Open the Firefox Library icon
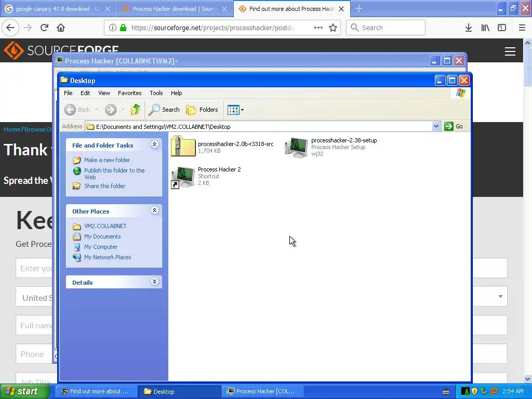This screenshot has height=399, width=532. click(x=485, y=28)
